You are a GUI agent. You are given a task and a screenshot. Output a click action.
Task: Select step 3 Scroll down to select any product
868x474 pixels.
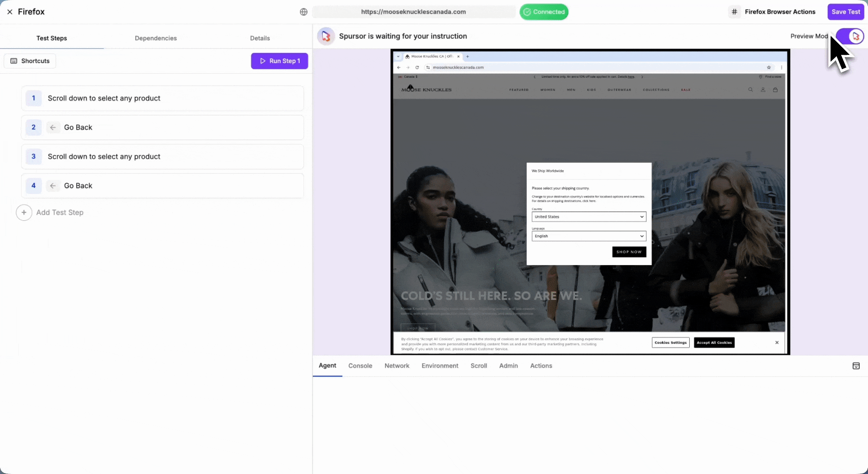pos(163,157)
